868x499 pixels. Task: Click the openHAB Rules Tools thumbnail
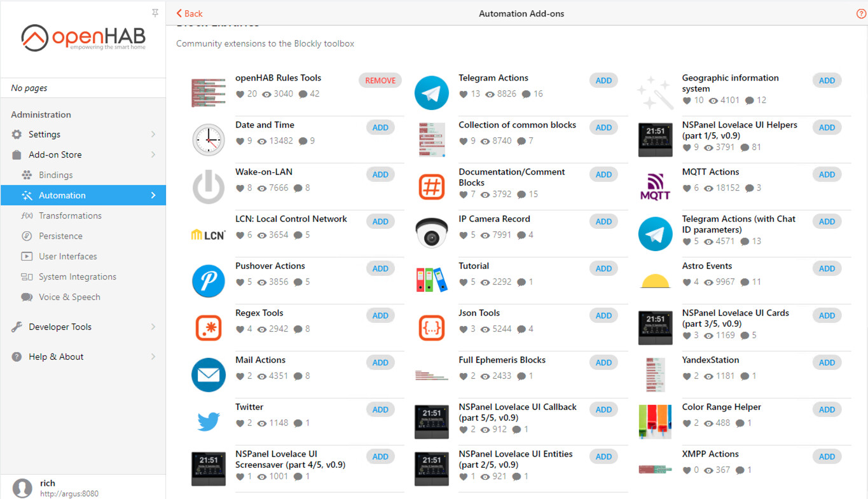tap(209, 93)
